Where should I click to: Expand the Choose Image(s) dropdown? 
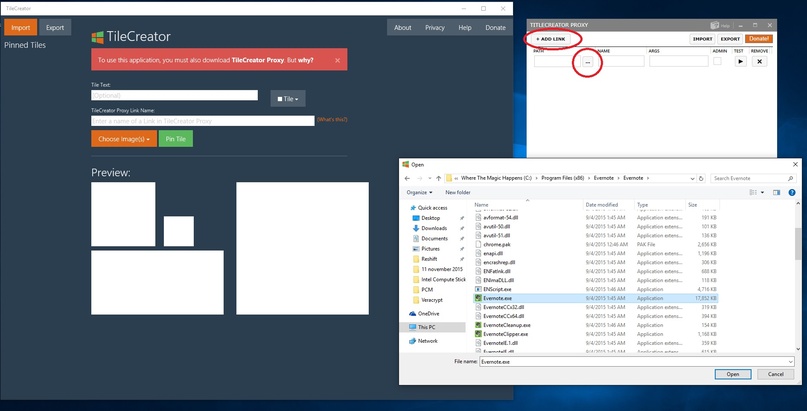(x=124, y=139)
